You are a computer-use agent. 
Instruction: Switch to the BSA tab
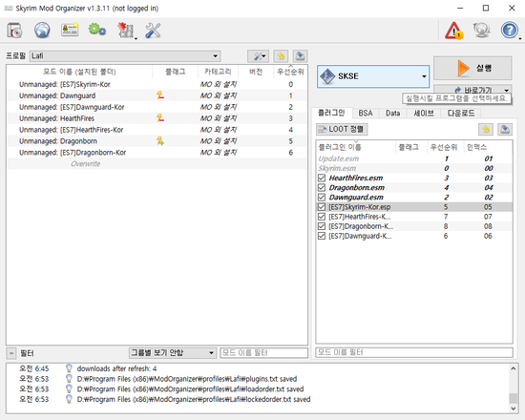pyautogui.click(x=366, y=114)
